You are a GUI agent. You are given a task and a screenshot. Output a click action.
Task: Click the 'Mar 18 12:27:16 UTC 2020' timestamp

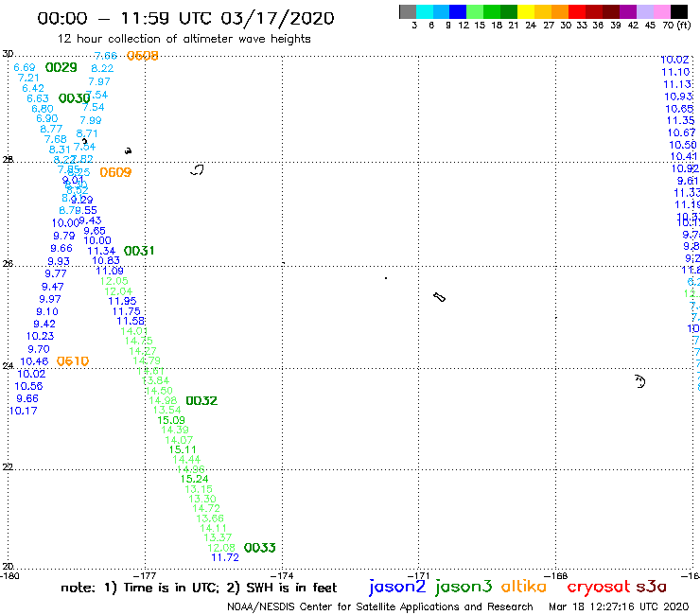point(619,607)
